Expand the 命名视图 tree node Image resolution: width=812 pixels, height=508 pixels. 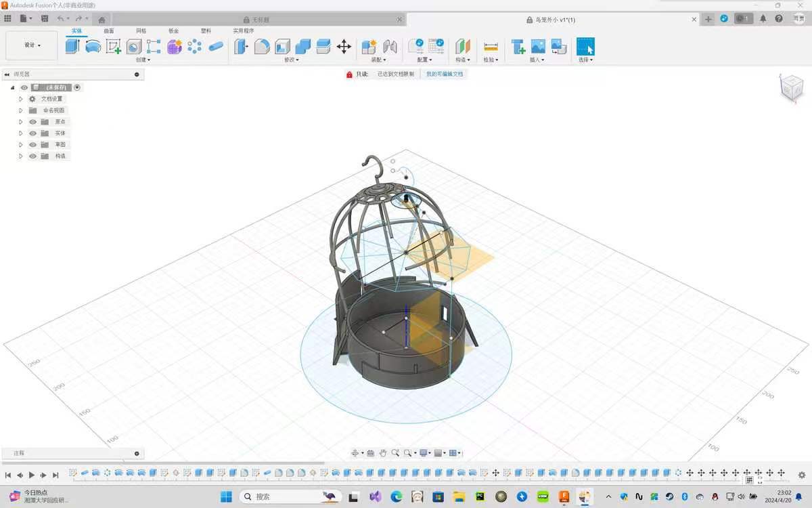pos(20,110)
